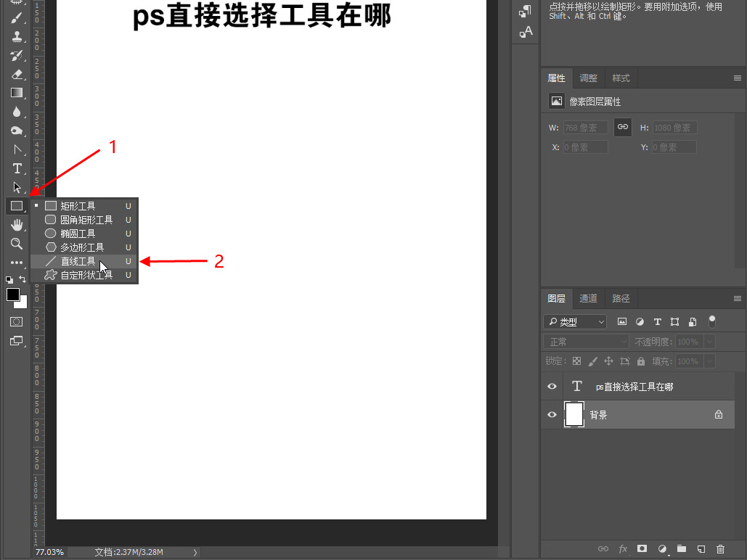
Task: Hide the text layer eye icon
Action: [552, 386]
